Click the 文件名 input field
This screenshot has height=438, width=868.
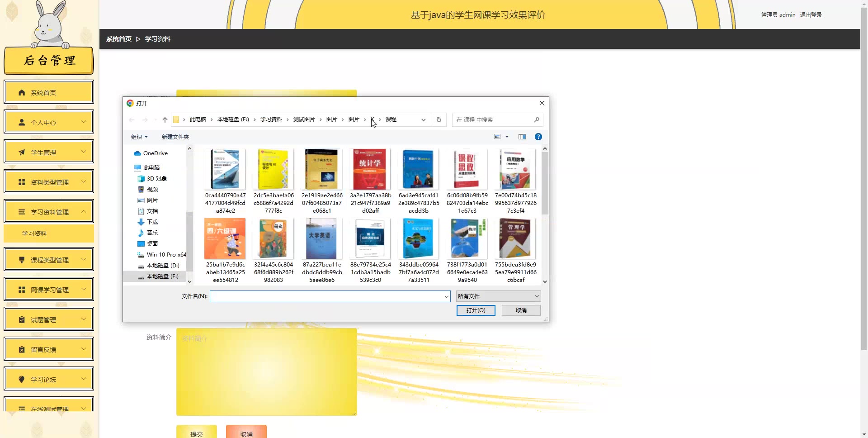point(327,296)
